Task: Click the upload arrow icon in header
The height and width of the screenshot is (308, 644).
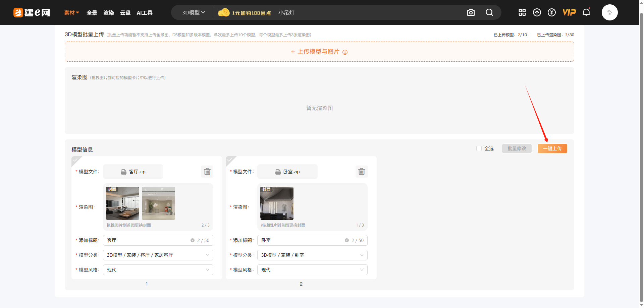Action: coord(537,12)
